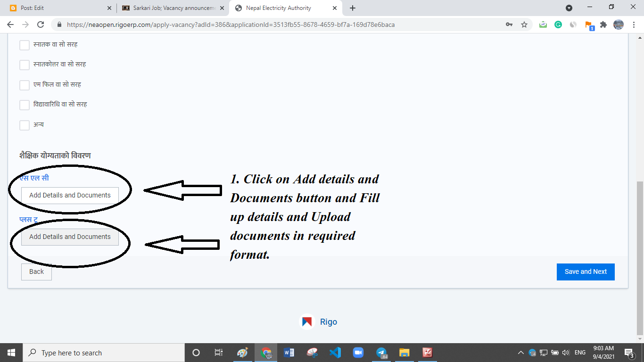The width and height of the screenshot is (644, 362).
Task: Click the ENG language indicator
Action: [x=580, y=353]
